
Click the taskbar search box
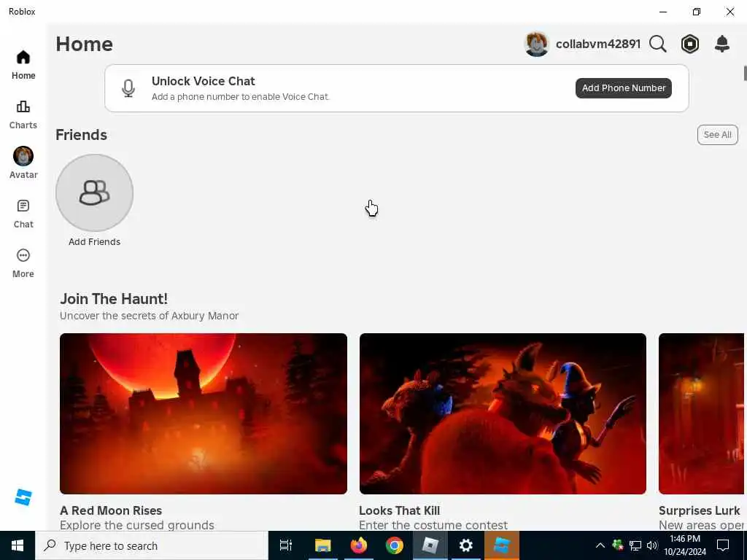coord(152,545)
